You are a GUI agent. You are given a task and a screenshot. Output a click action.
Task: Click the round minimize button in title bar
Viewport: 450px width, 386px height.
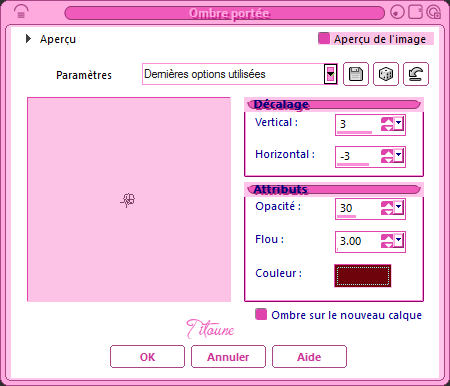pyautogui.click(x=397, y=12)
